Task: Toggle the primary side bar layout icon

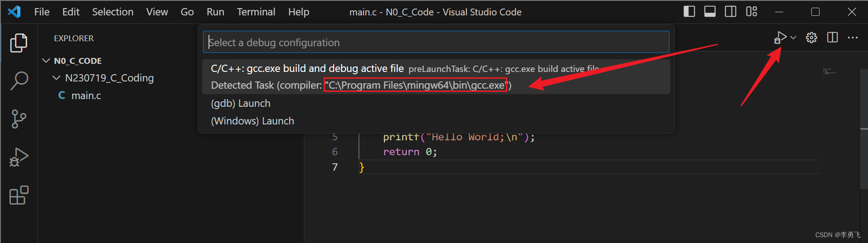Action: [689, 11]
